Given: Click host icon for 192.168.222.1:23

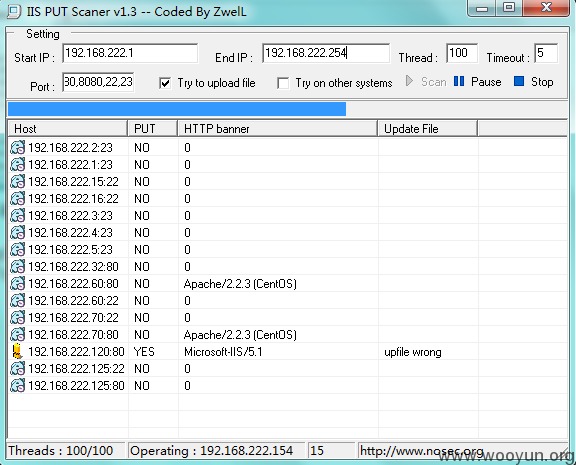Looking at the screenshot, I should [17, 164].
